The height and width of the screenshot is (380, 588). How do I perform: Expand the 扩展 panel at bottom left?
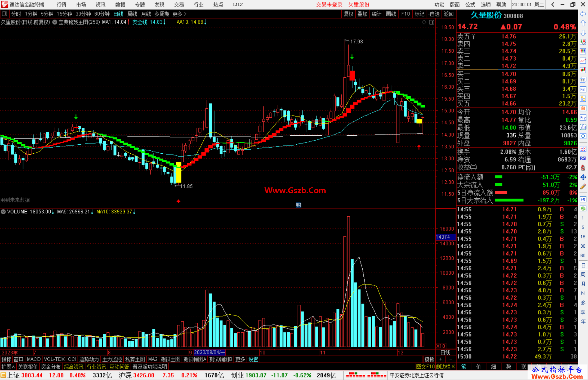8,367
